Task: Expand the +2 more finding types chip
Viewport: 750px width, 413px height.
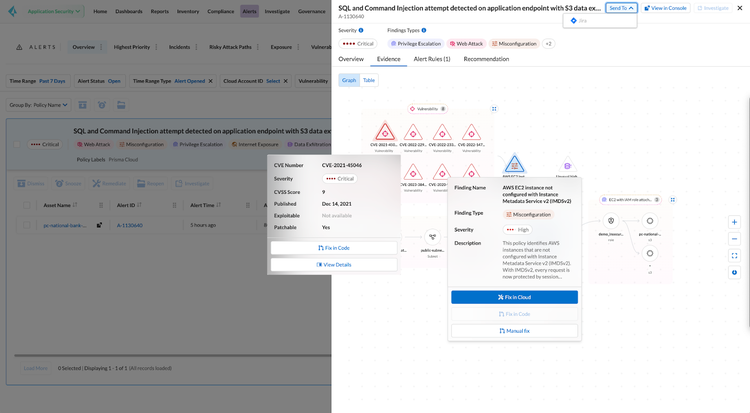Action: click(549, 44)
